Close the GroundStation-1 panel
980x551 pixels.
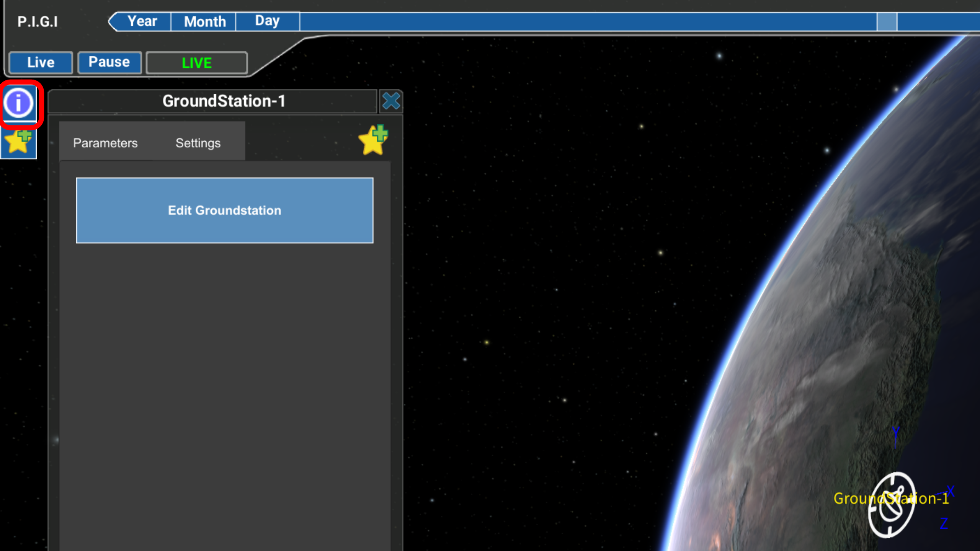click(391, 101)
